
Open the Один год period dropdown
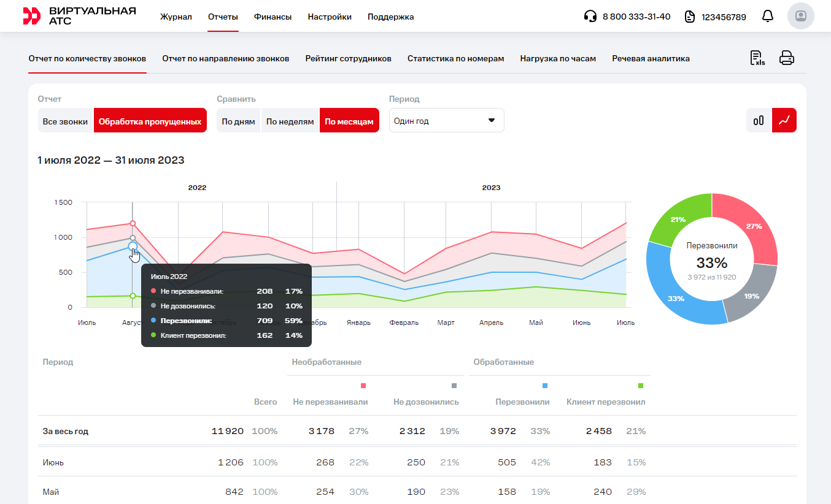pyautogui.click(x=446, y=121)
